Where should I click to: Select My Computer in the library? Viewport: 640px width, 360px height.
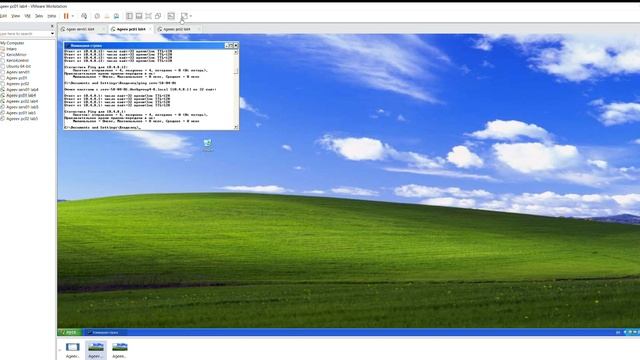click(12, 43)
